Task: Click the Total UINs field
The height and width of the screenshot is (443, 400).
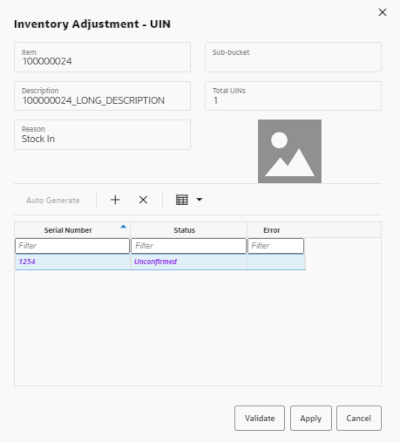Action: coord(293,96)
